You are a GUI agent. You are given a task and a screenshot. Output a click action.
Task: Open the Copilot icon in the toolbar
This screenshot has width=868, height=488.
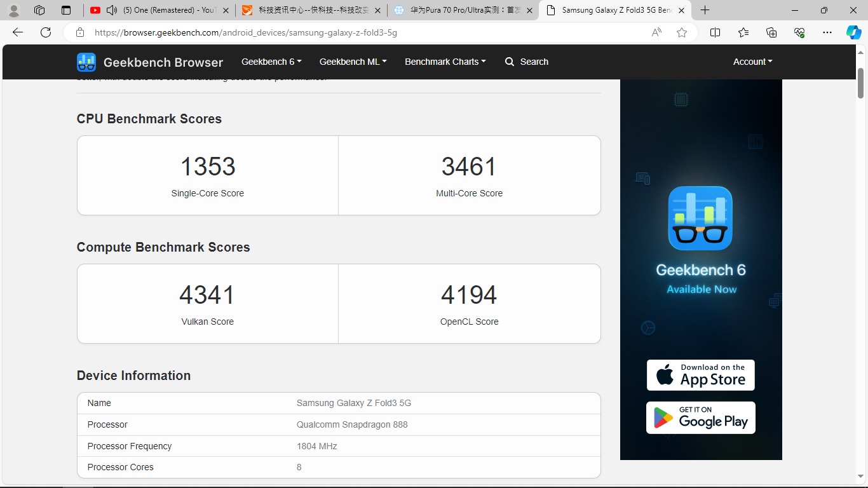point(853,32)
